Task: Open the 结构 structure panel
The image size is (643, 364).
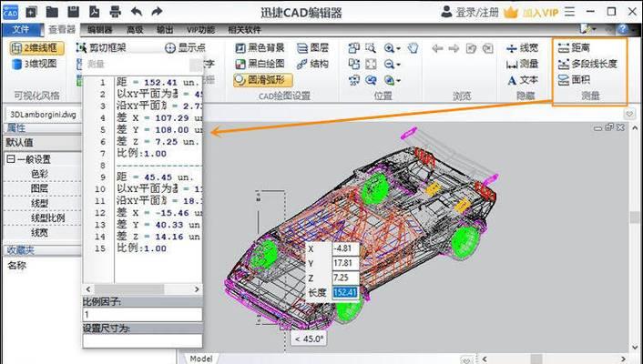Action: [313, 64]
